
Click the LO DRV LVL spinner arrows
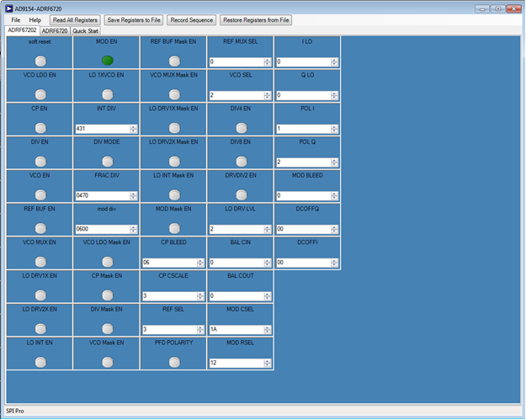click(268, 230)
